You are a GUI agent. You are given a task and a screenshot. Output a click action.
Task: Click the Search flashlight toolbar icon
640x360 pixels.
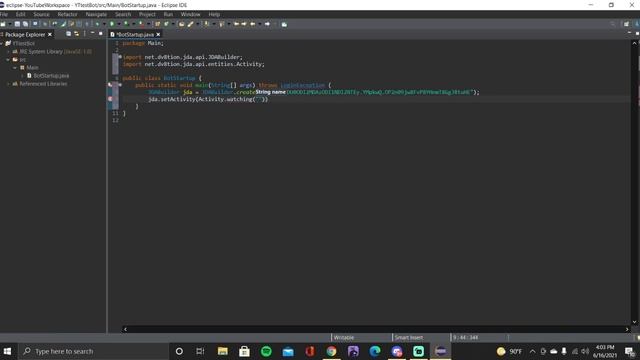click(x=190, y=24)
